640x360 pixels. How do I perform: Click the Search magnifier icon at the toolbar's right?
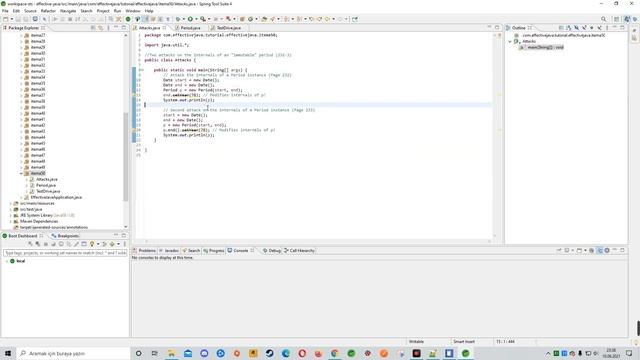tap(603, 19)
